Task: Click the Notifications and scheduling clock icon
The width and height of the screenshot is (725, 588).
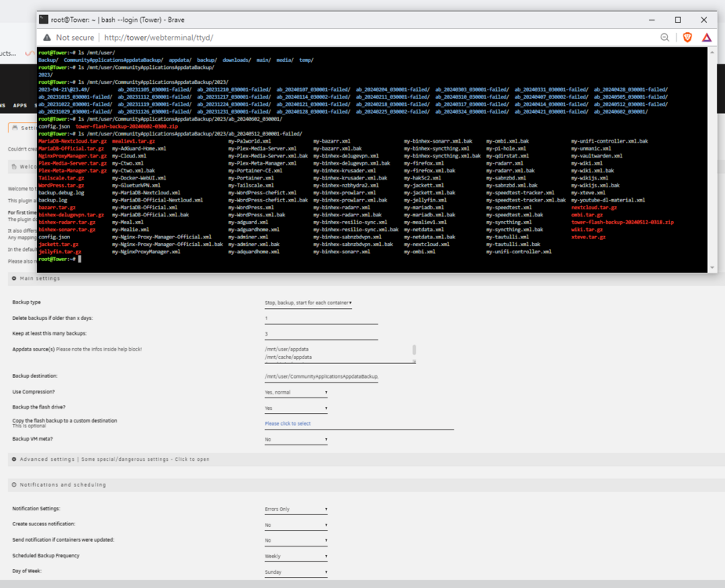Action: (x=14, y=485)
